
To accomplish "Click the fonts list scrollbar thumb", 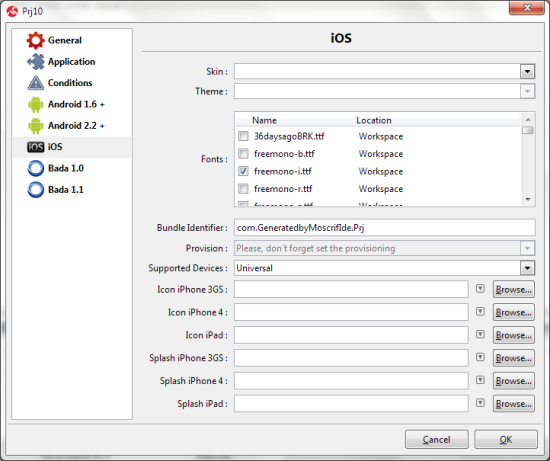I will [x=528, y=130].
